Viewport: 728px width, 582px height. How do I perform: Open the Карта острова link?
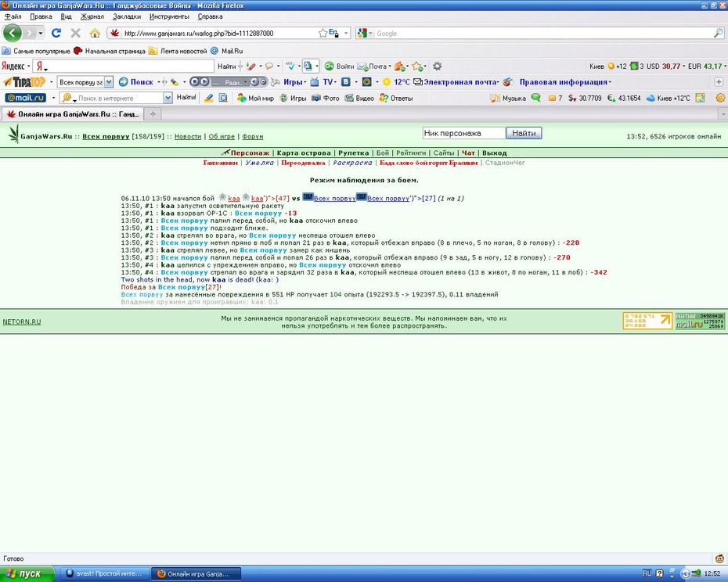tap(304, 153)
